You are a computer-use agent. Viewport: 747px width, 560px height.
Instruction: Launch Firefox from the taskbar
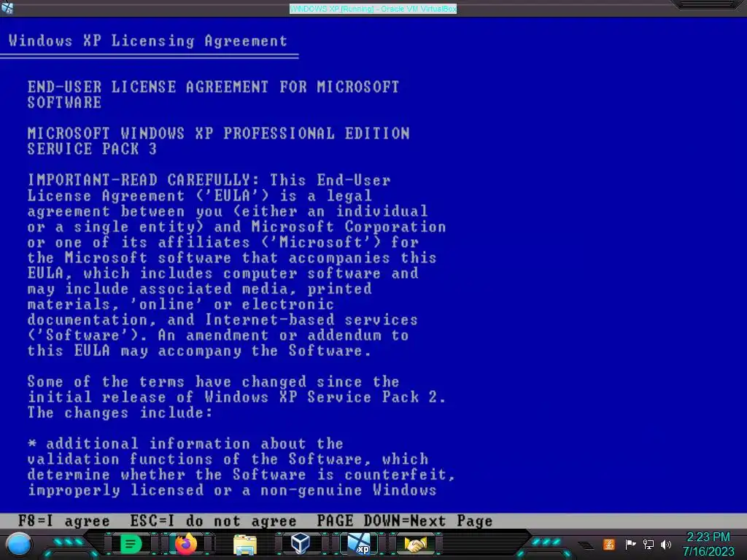pos(186,544)
